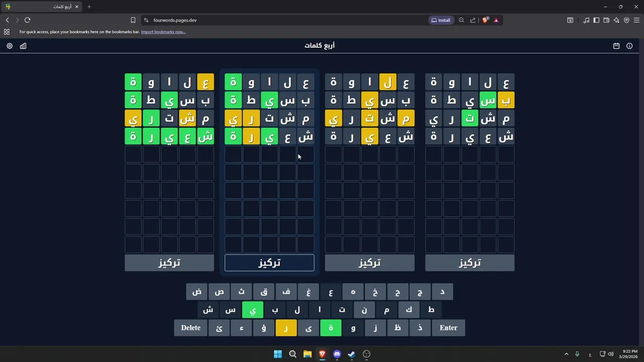Screen dimensions: 644x362
Task: Click the microphone tray icon
Action: 577,354
